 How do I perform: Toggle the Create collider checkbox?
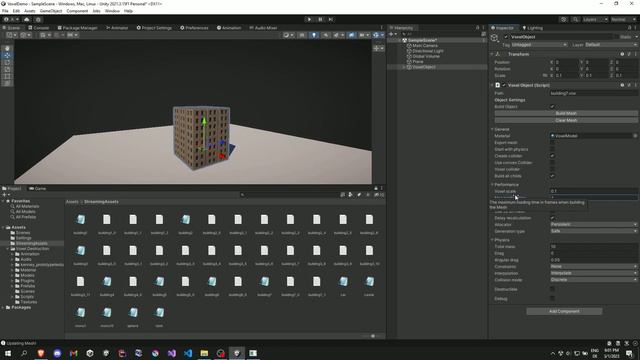pyautogui.click(x=552, y=156)
